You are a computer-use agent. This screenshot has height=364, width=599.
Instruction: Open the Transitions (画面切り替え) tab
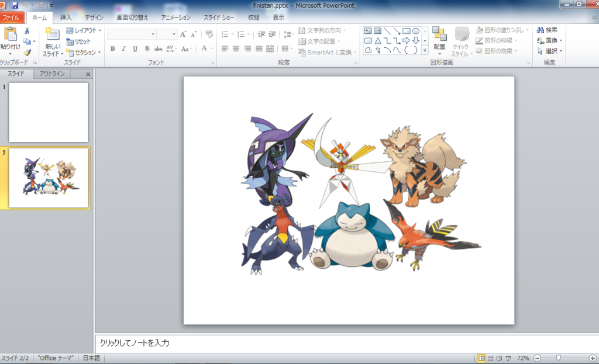click(132, 18)
